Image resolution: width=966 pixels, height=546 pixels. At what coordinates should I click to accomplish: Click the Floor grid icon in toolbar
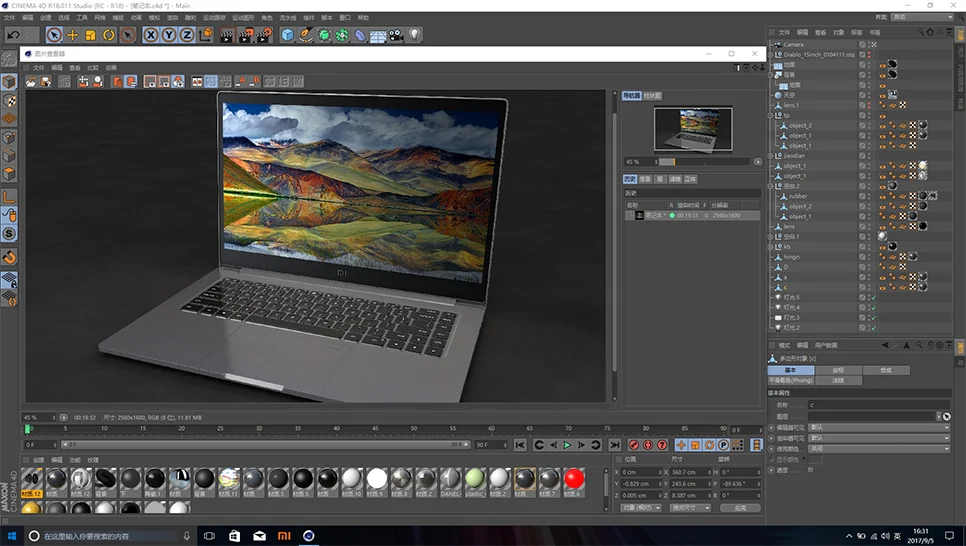[x=378, y=35]
